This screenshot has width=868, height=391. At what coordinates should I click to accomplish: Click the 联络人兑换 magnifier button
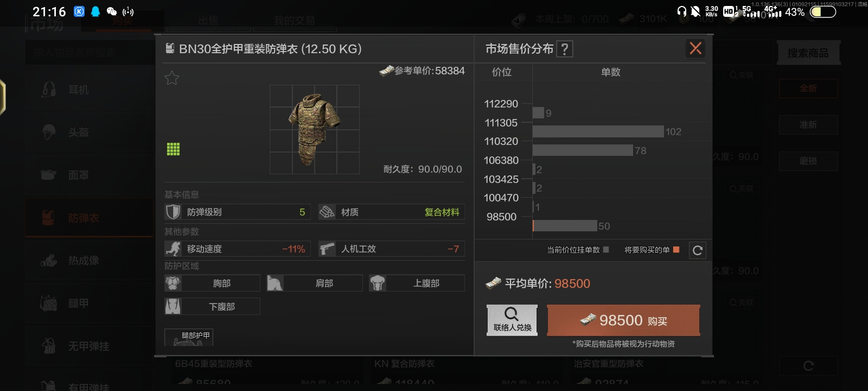512,320
